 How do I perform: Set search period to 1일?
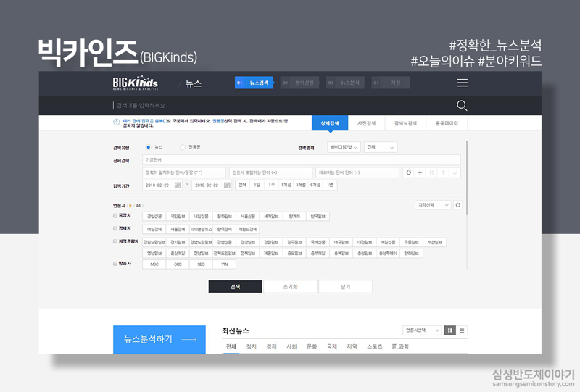click(257, 185)
